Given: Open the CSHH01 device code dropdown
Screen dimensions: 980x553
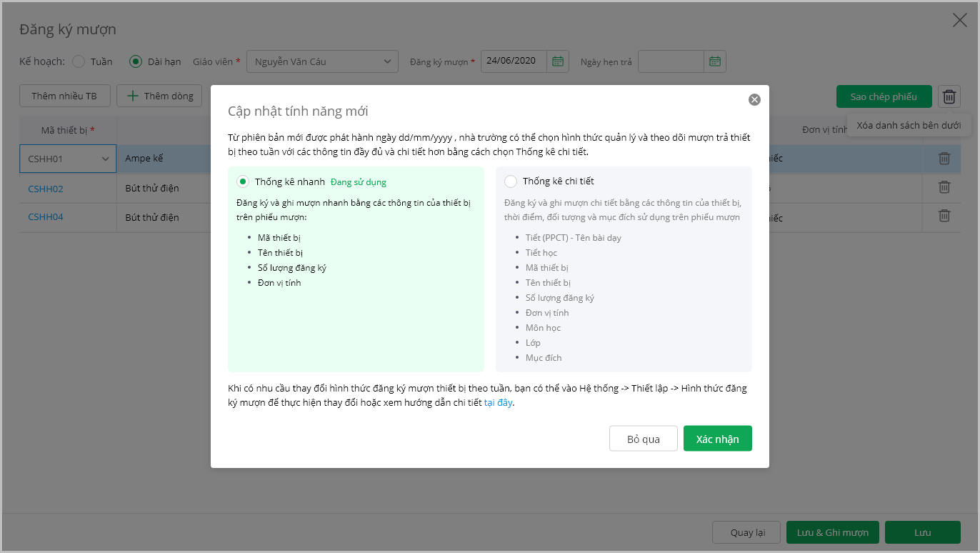Looking at the screenshot, I should point(106,159).
